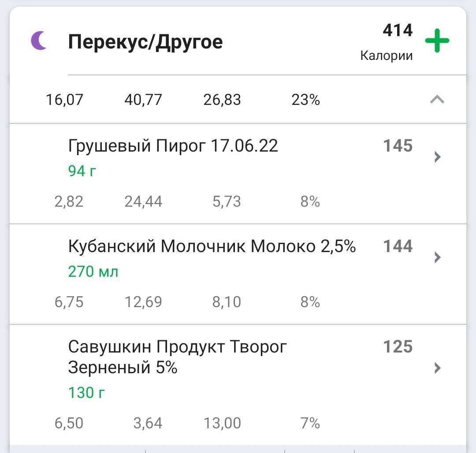Click the purple moon snack meal icon

pos(39,41)
